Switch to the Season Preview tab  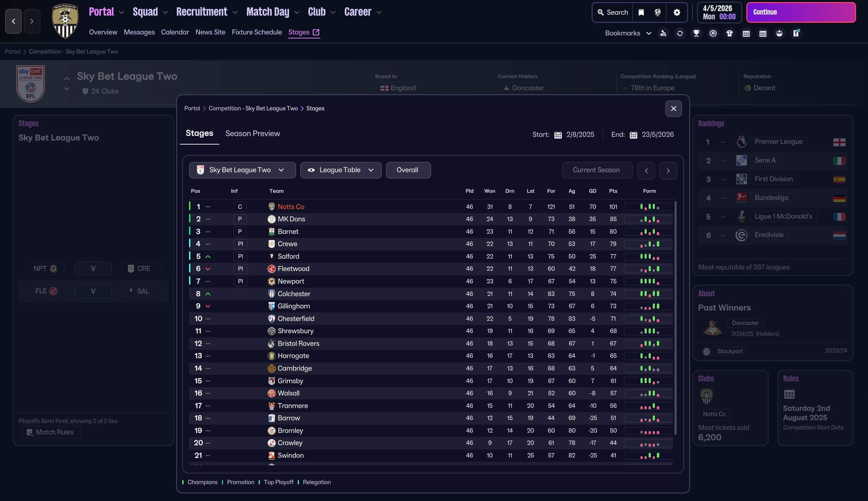(x=252, y=134)
